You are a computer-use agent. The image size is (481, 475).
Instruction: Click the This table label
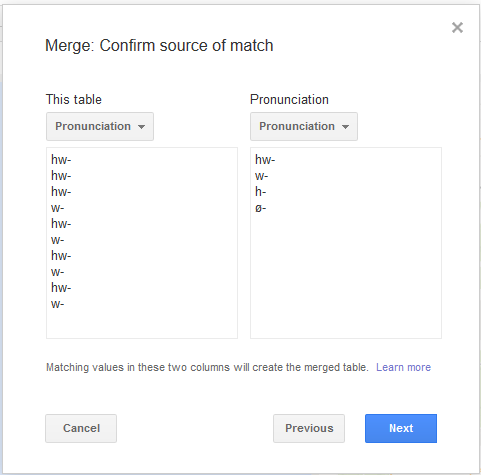[74, 99]
